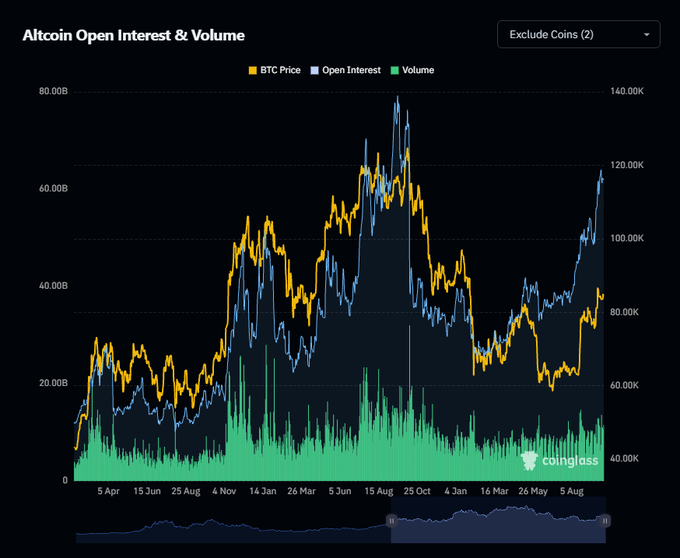The width and height of the screenshot is (680, 558).
Task: Click the 5 Aug date label
Action: tap(572, 491)
